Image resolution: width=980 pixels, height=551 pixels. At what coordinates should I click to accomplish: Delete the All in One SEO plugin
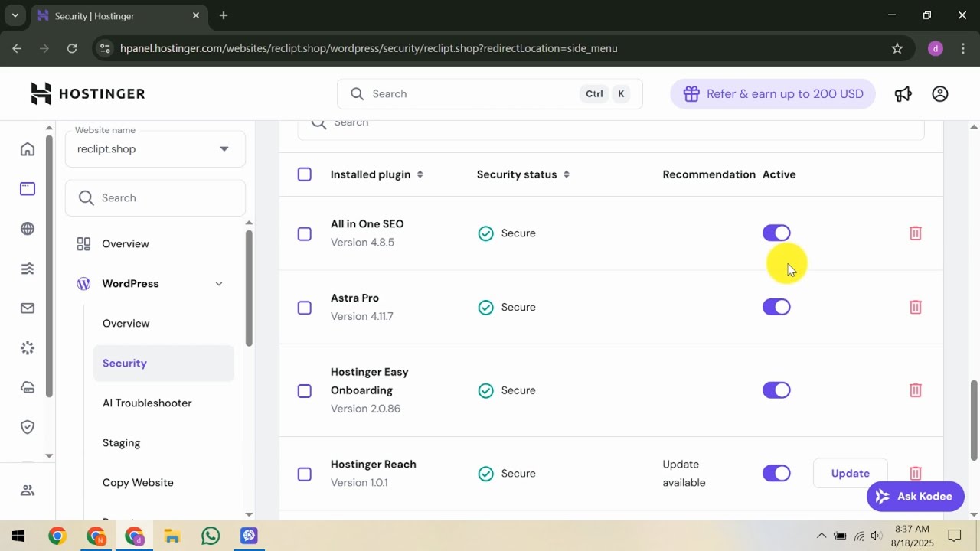pyautogui.click(x=915, y=233)
